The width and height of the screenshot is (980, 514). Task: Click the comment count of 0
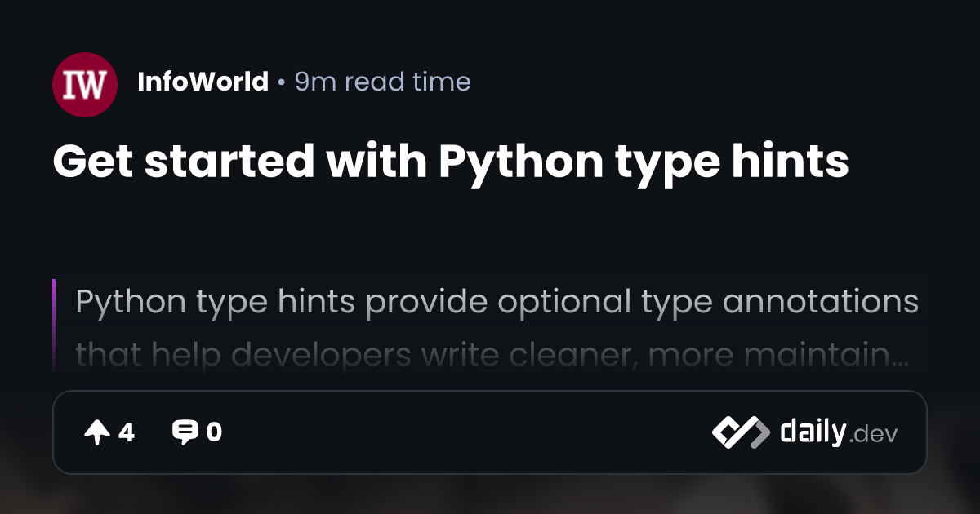[x=214, y=433]
